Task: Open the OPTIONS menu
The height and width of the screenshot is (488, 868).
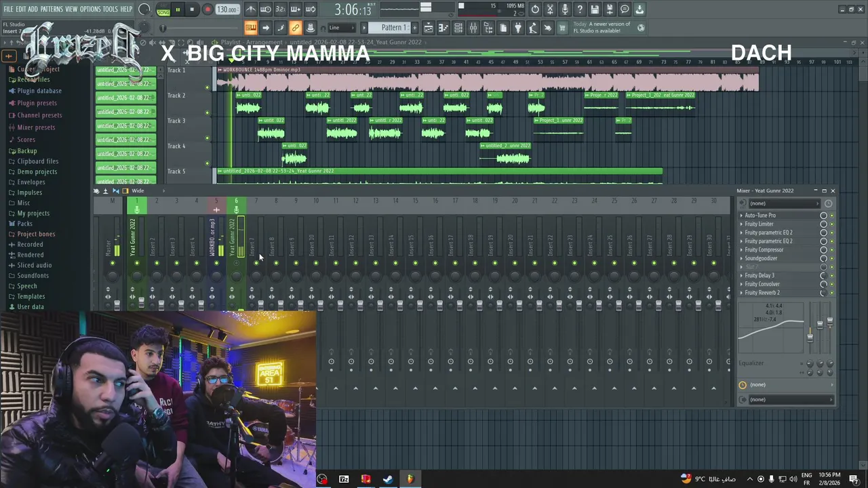Action: click(90, 9)
